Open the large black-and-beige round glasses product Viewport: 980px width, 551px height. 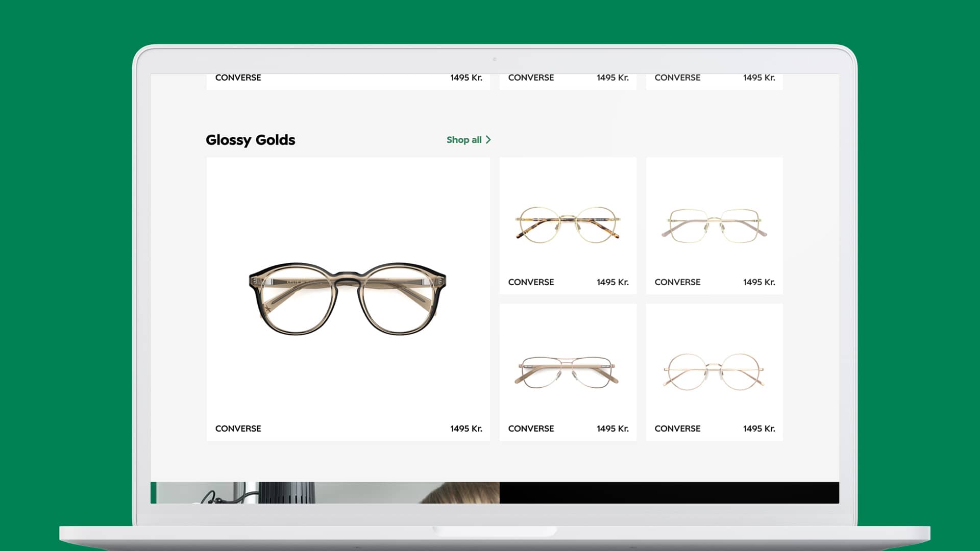[x=348, y=298]
